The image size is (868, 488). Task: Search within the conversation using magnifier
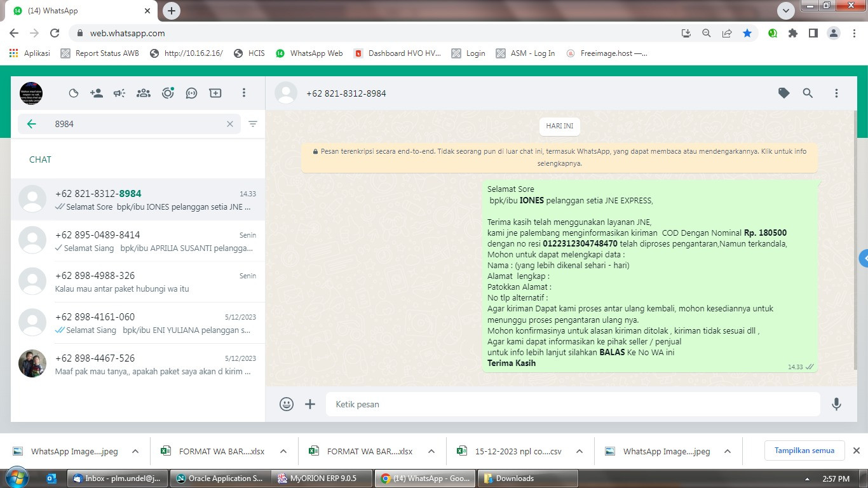pos(808,93)
